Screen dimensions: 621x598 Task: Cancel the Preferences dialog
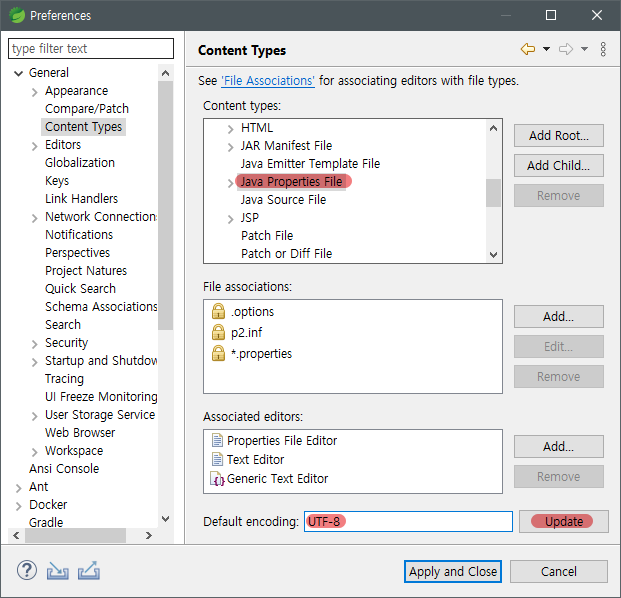558,571
